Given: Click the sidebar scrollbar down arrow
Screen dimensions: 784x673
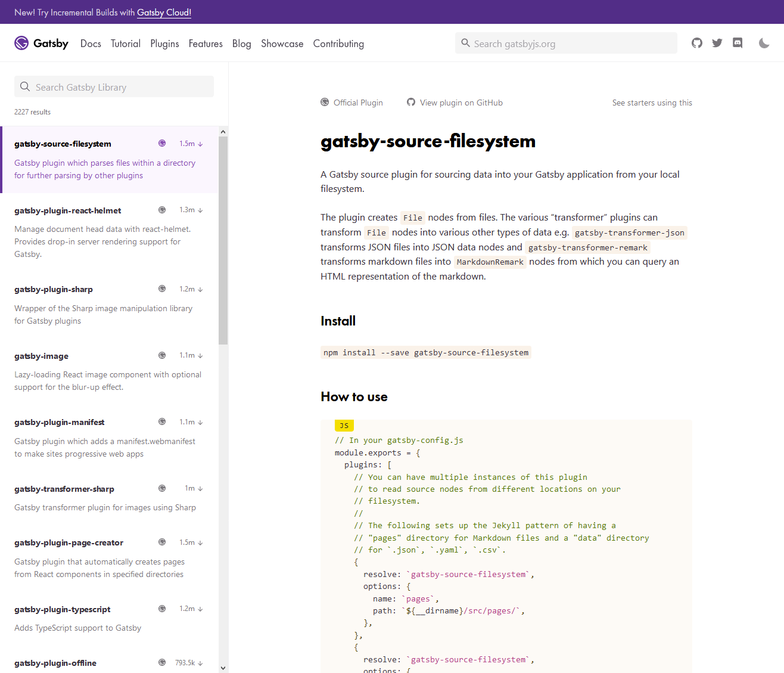Looking at the screenshot, I should click(223, 668).
